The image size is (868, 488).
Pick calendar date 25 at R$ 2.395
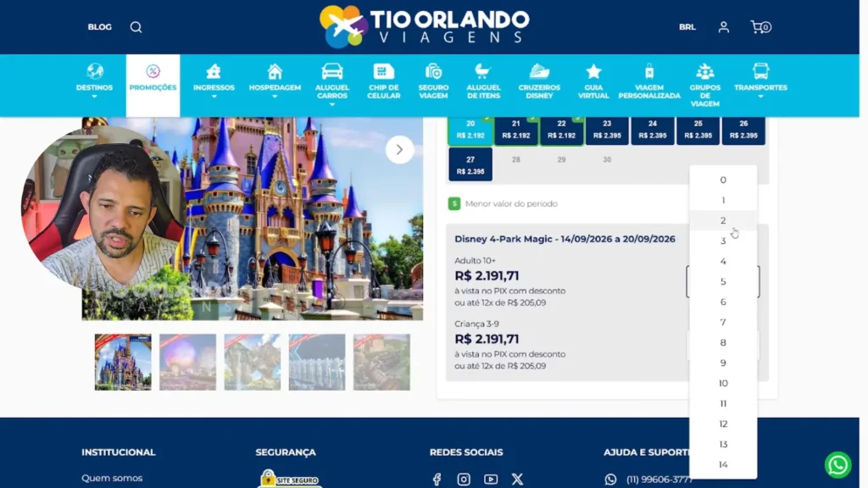point(698,130)
